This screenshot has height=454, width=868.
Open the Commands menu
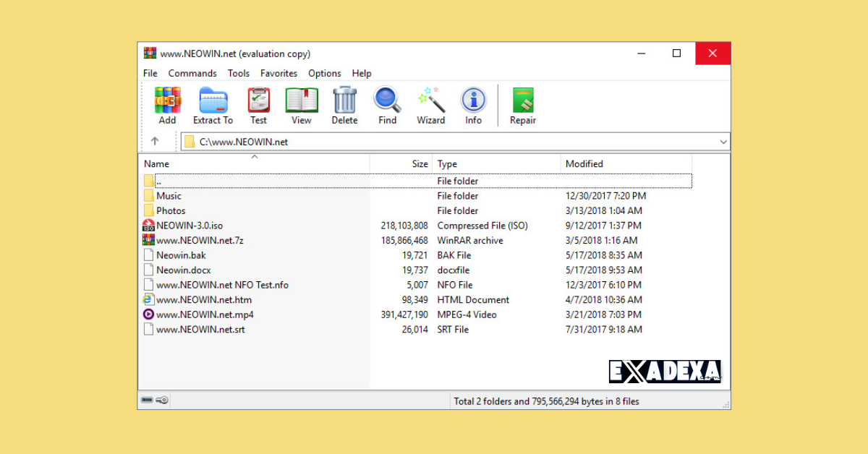click(192, 73)
